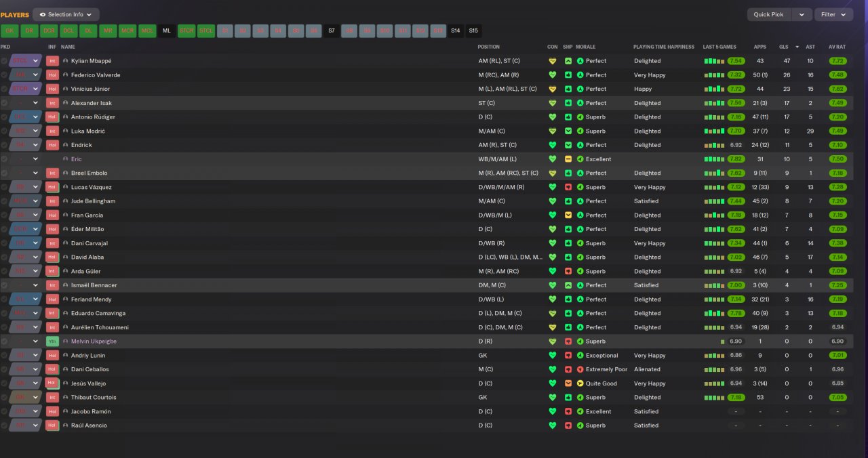The height and width of the screenshot is (458, 868).
Task: Toggle the pick circle for Luka Modrić
Action: (4, 131)
